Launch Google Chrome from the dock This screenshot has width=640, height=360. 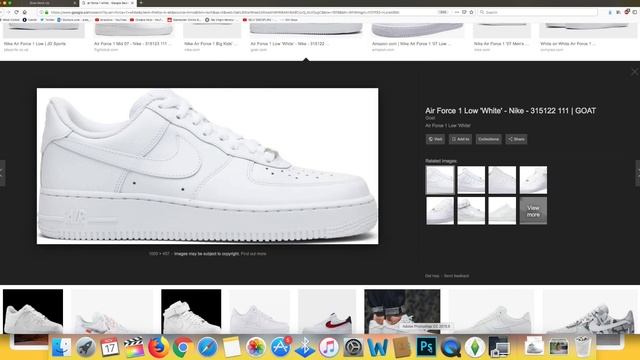coord(182,347)
